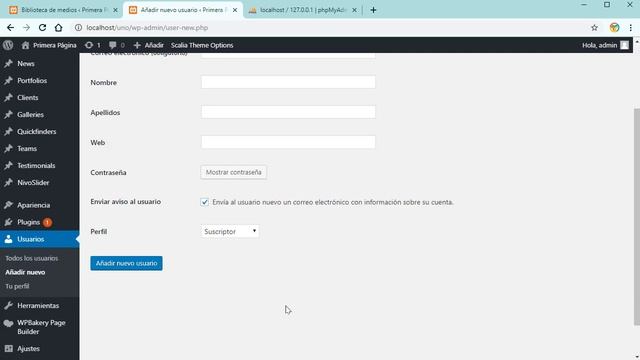640x360 pixels.
Task: Go to the browser home page
Action: coord(59,28)
